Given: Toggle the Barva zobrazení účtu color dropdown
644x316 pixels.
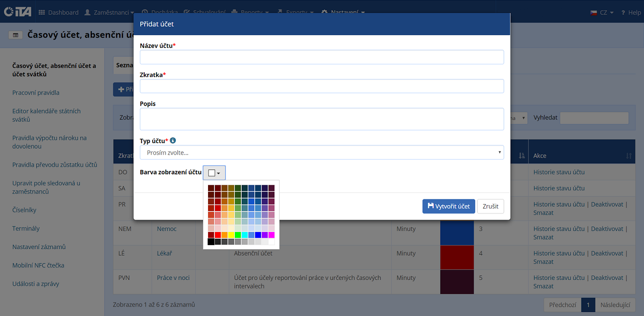Looking at the screenshot, I should tap(214, 173).
